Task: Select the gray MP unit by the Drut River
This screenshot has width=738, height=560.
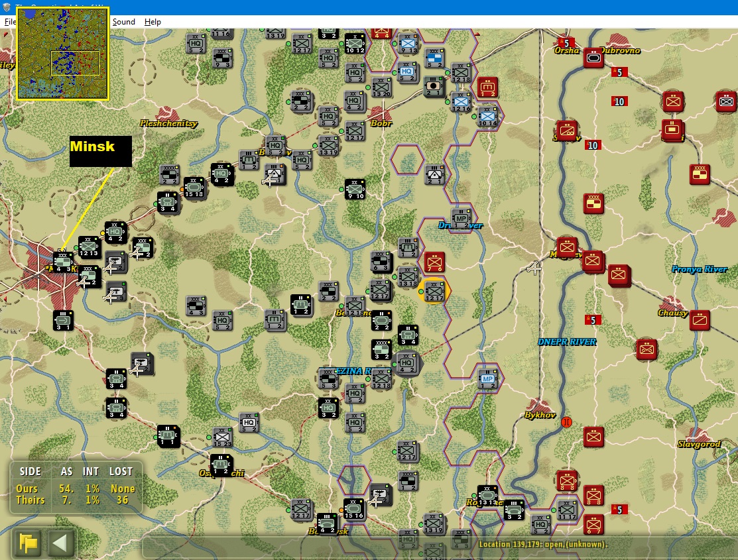Action: [x=460, y=218]
